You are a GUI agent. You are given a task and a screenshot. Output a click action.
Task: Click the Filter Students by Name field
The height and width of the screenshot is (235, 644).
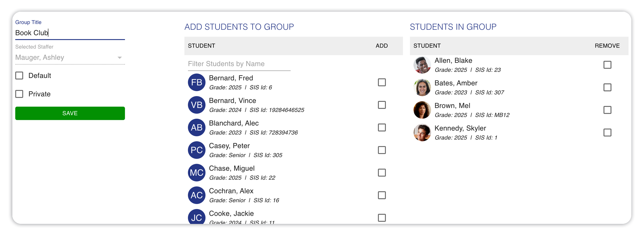[x=239, y=64]
